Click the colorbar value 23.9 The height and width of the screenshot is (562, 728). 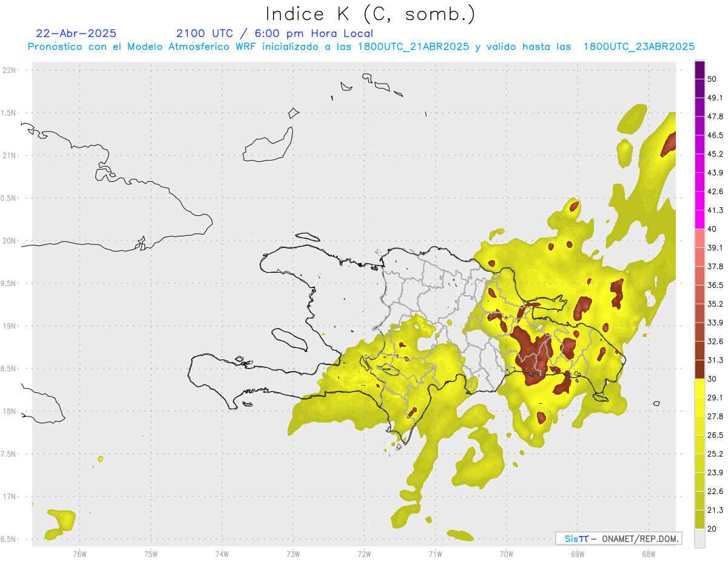715,473
